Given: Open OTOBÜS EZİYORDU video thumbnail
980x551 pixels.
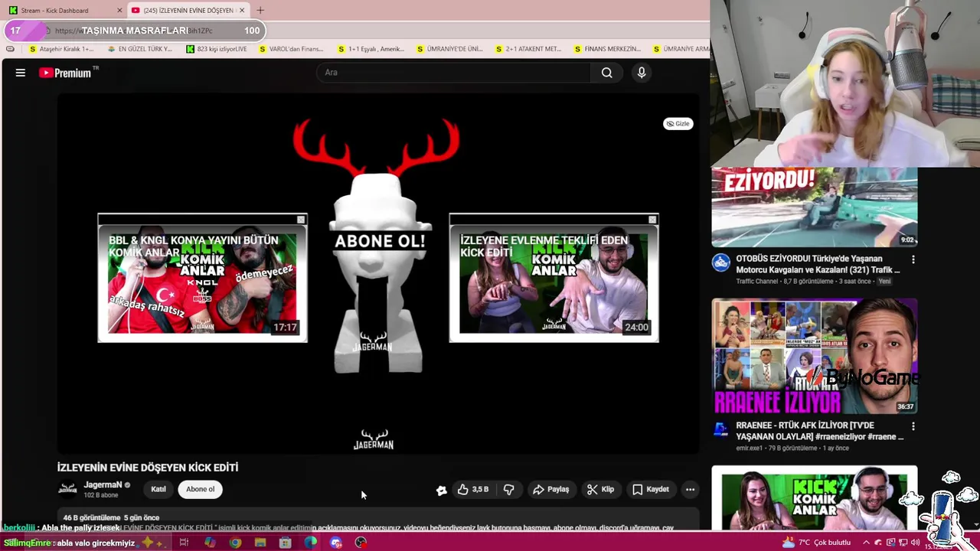Looking at the screenshot, I should point(815,207).
